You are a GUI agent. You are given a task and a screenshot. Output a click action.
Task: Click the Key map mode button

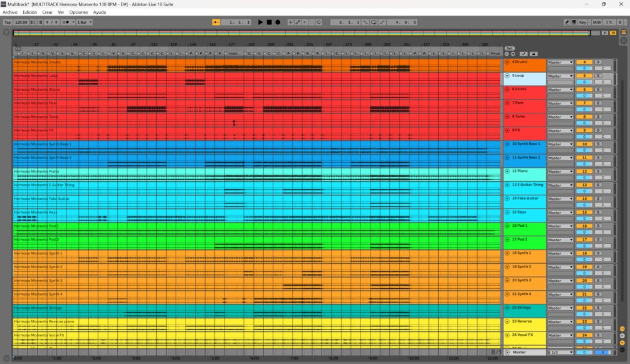(x=582, y=22)
